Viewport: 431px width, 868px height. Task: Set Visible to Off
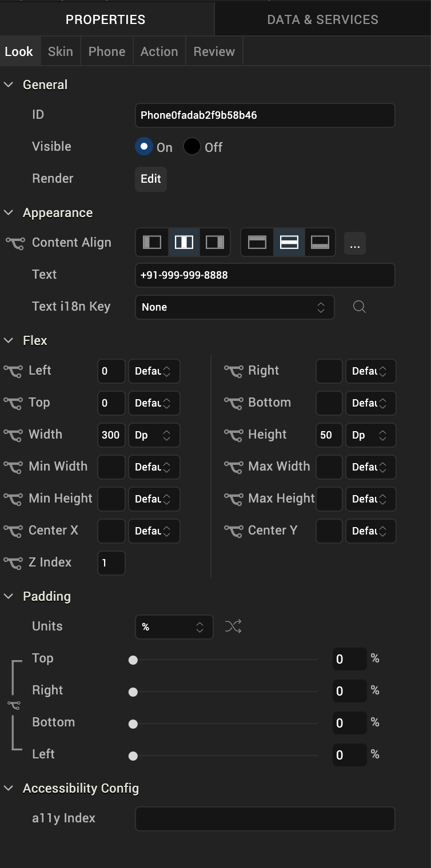192,147
